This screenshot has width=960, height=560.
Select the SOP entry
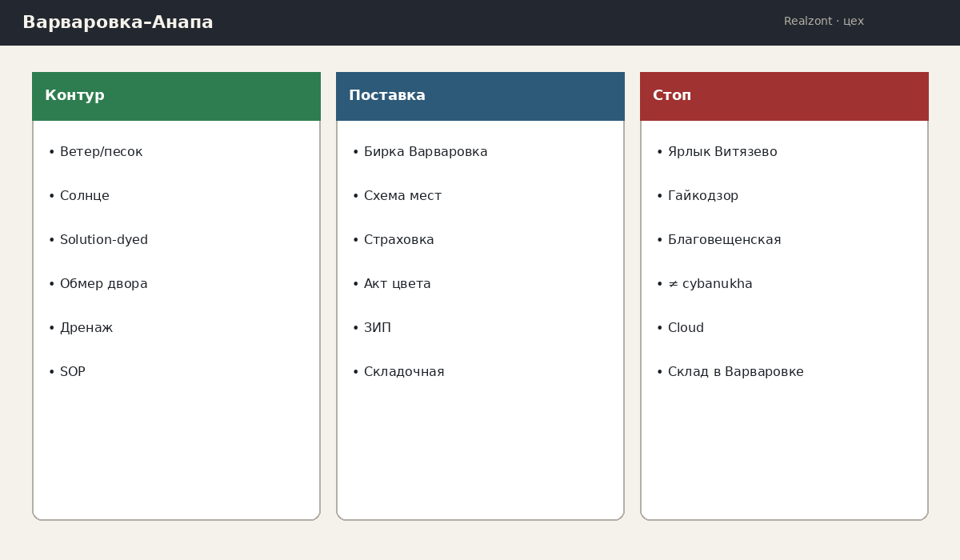[x=66, y=372]
